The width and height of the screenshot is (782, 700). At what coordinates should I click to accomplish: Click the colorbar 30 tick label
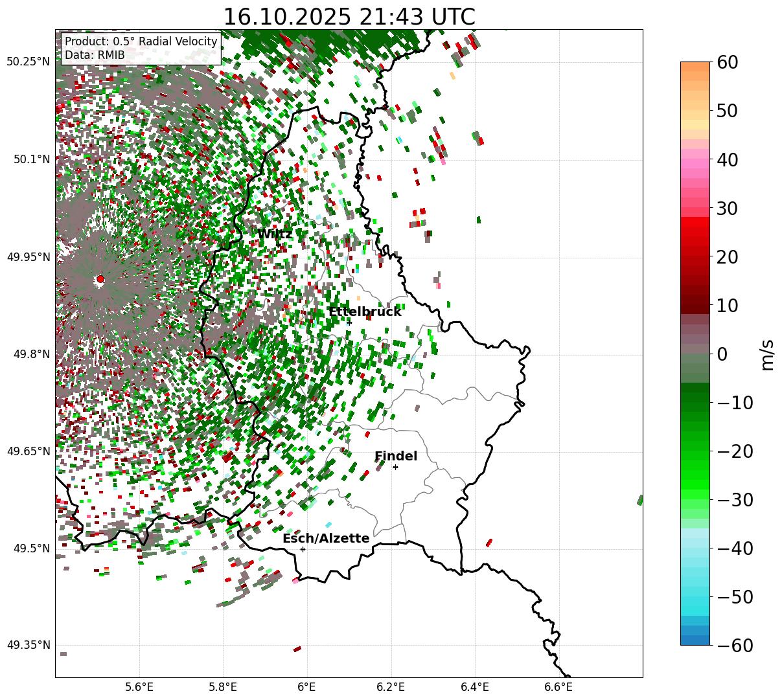pos(728,209)
